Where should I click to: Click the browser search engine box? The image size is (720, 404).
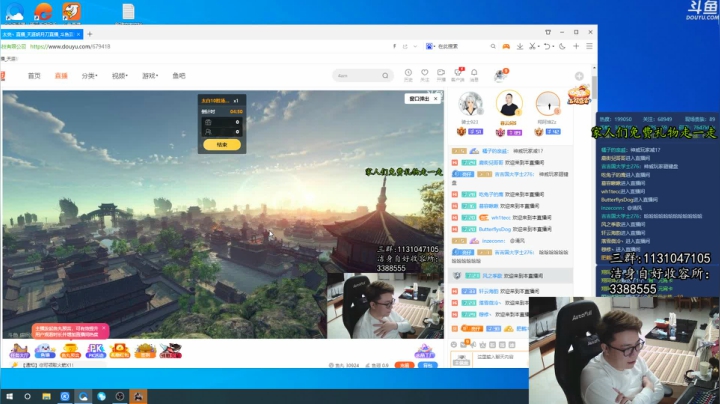click(459, 46)
